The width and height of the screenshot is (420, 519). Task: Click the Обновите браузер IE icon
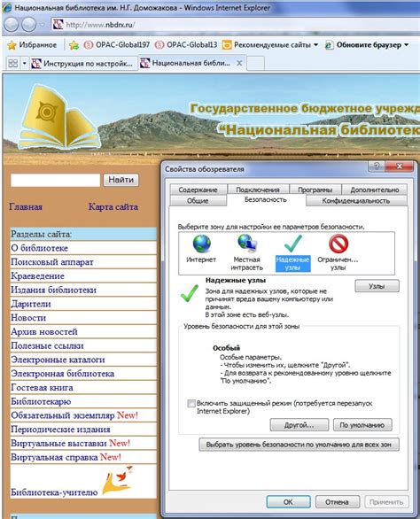[x=329, y=45]
